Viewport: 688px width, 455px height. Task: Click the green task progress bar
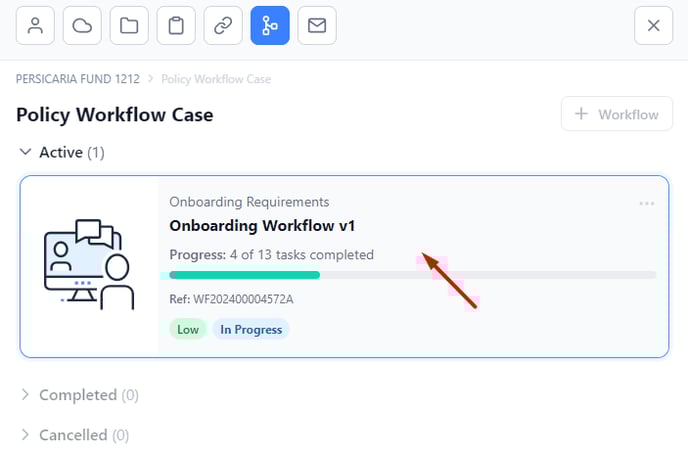[x=244, y=275]
